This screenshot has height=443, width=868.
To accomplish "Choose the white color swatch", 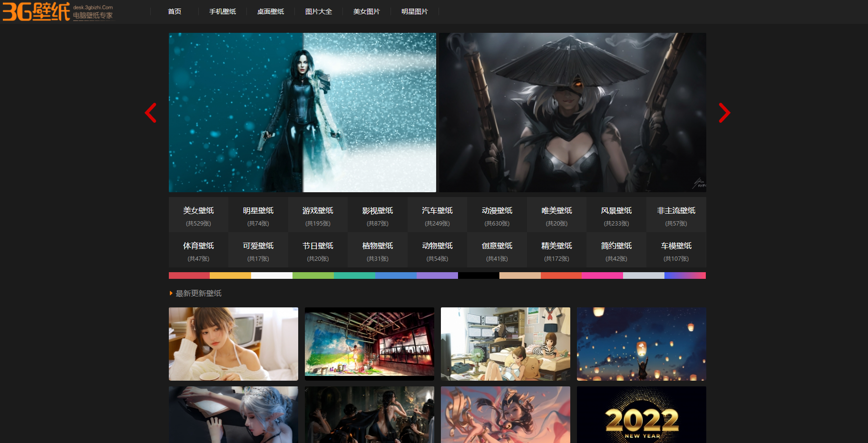I will [x=272, y=276].
